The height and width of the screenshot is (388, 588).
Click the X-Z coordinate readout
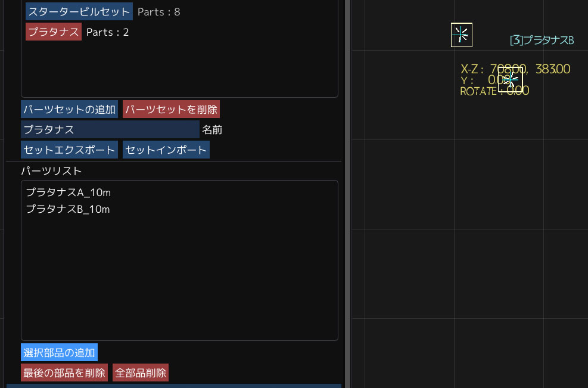(x=515, y=69)
